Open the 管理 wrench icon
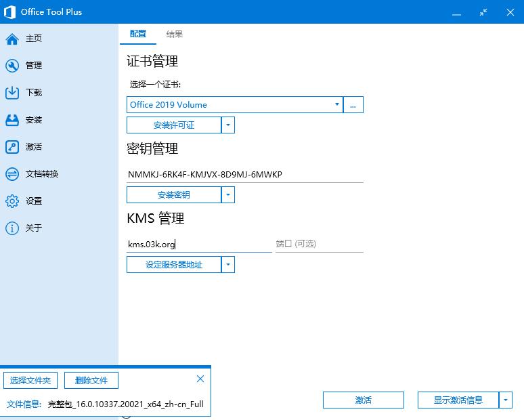 point(12,66)
